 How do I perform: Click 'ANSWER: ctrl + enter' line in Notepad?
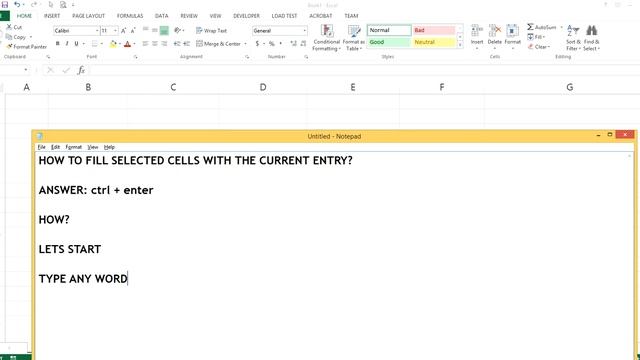[96, 190]
